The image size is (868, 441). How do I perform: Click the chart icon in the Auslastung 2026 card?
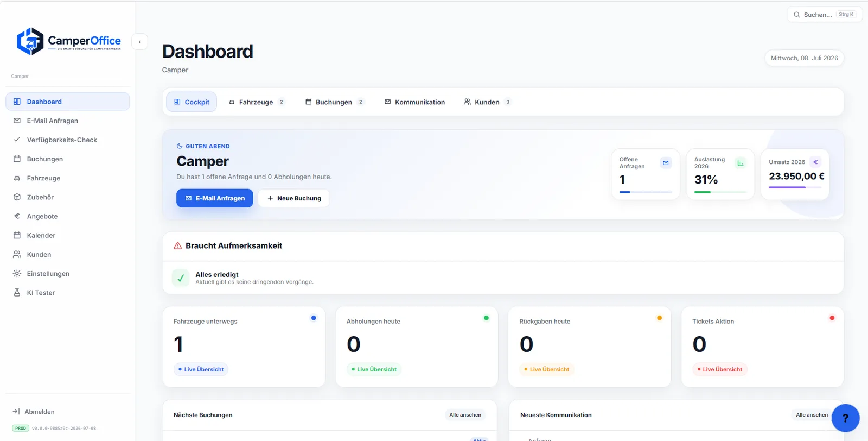(x=741, y=162)
